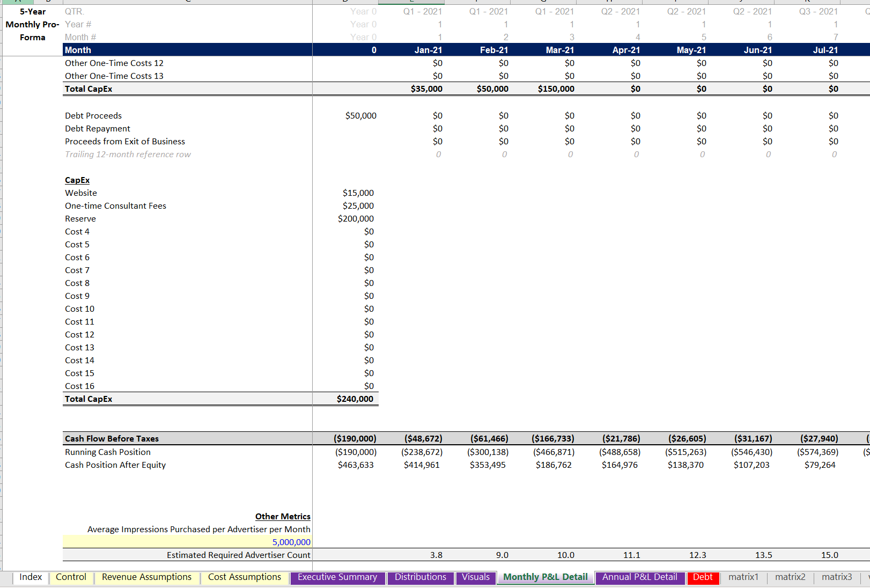Select the Annual P&L Detail tab
Image resolution: width=870 pixels, height=588 pixels.
coord(640,577)
